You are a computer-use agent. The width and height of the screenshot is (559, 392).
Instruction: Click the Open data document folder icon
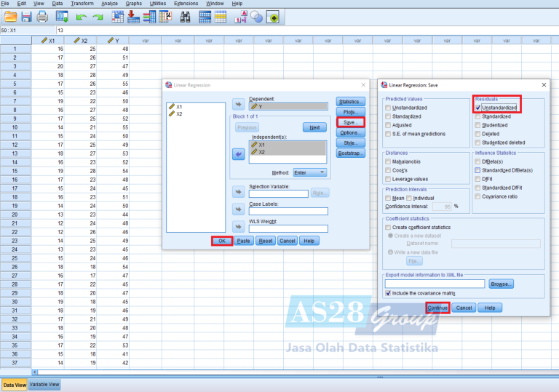[9, 16]
